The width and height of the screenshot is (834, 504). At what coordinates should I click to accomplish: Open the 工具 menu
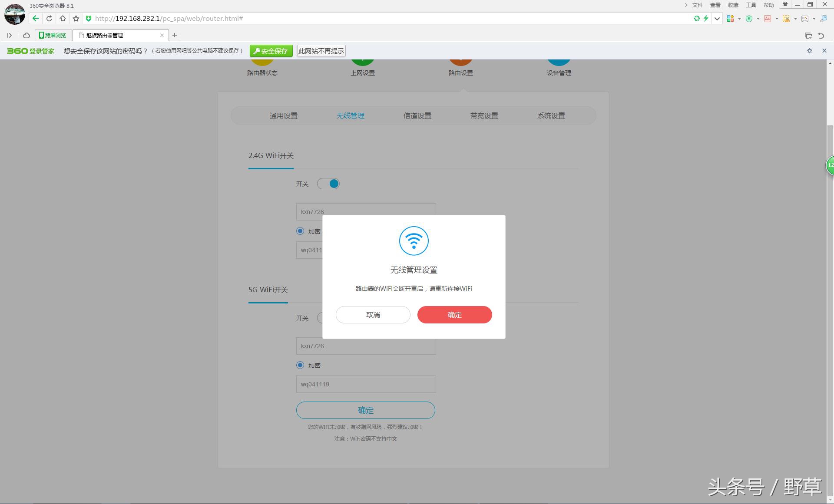coord(751,5)
